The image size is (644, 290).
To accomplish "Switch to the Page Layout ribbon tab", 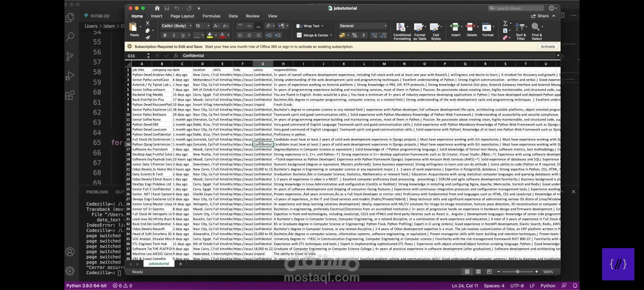I will (182, 16).
